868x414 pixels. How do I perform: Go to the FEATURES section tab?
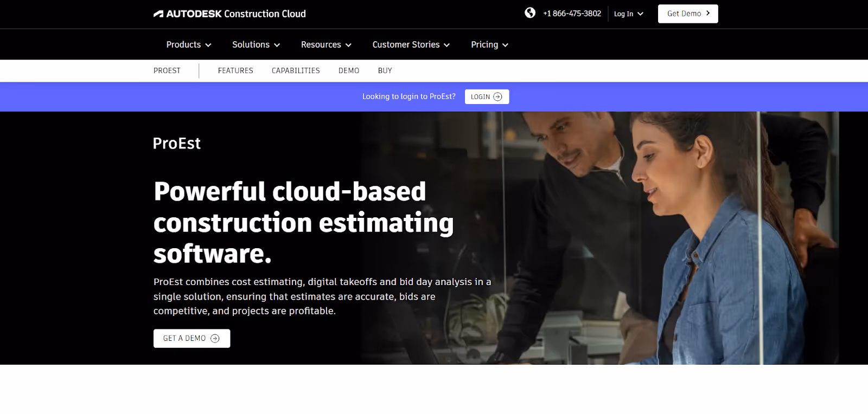235,70
